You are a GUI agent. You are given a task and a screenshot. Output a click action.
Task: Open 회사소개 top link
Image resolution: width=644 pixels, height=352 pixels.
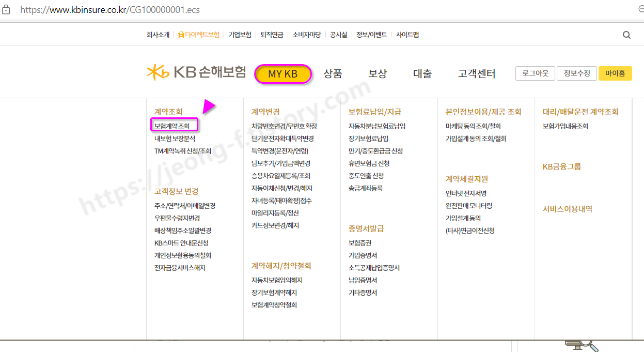[x=158, y=35]
